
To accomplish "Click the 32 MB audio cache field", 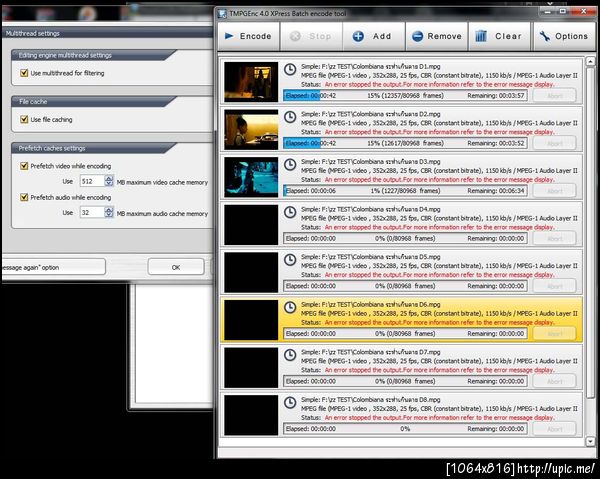I will tap(92, 212).
